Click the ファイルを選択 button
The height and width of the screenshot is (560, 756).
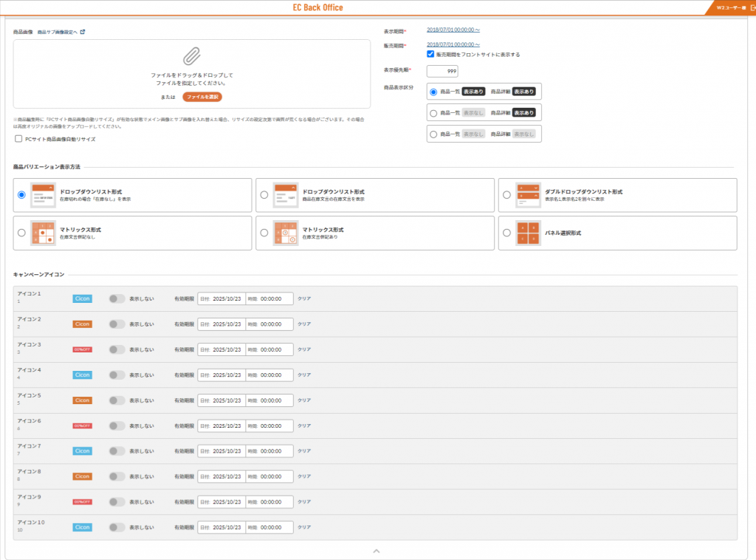point(202,97)
